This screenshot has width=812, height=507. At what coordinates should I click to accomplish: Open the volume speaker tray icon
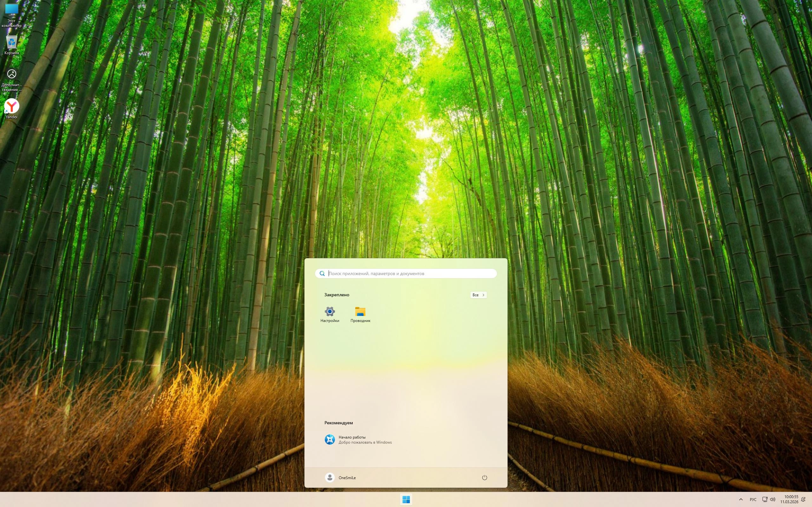[x=772, y=499]
